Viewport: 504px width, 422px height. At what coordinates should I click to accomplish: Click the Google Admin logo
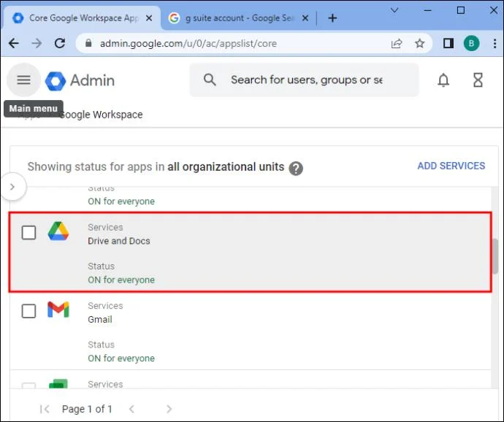[80, 80]
